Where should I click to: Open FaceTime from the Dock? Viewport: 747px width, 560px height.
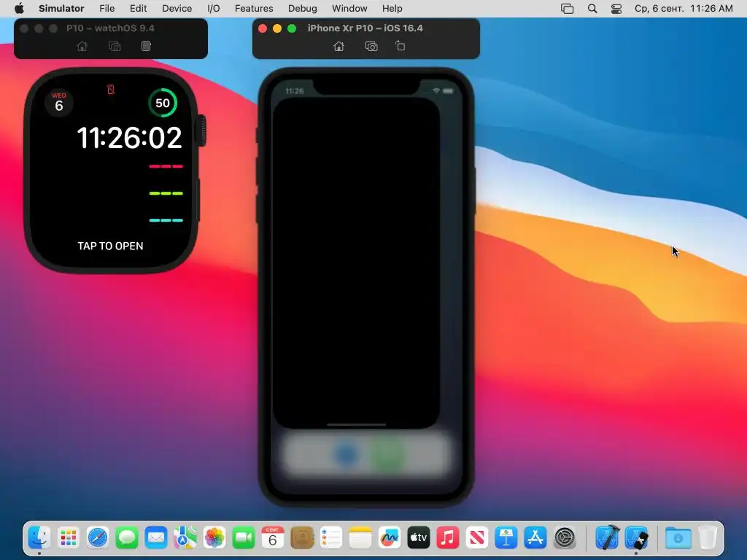[244, 537]
